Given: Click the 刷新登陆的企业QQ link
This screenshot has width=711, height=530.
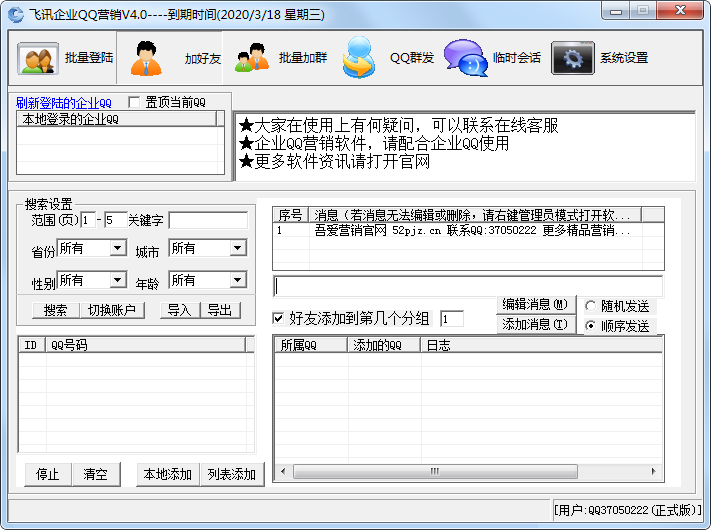Looking at the screenshot, I should coord(64,102).
